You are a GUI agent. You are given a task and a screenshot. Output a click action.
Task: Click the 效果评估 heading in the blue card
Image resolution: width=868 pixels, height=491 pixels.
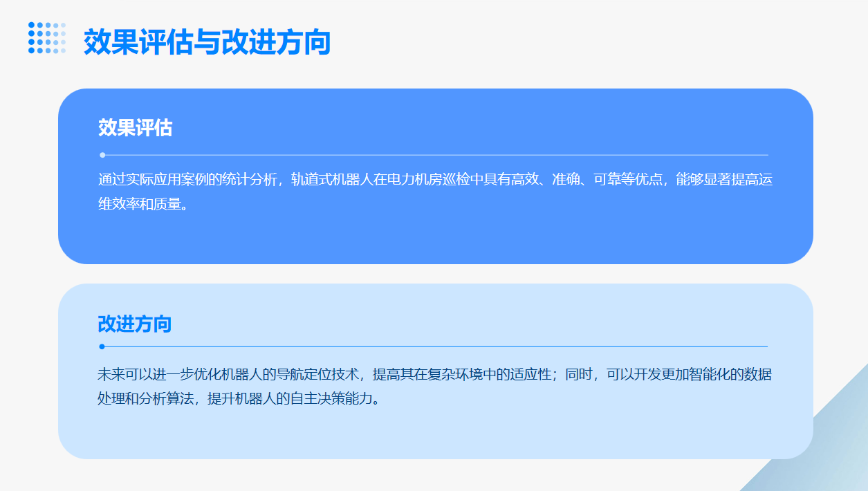click(135, 128)
